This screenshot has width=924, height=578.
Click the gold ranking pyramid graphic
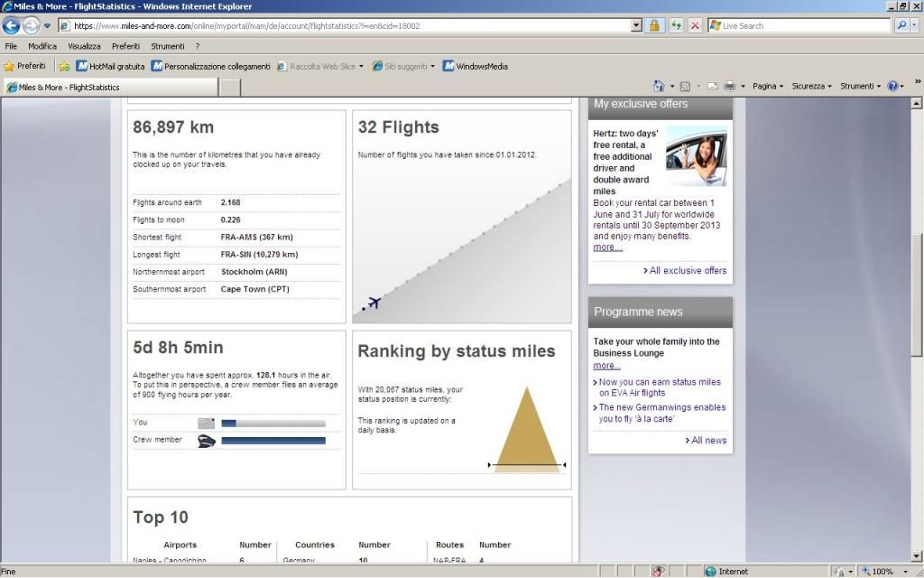526,429
